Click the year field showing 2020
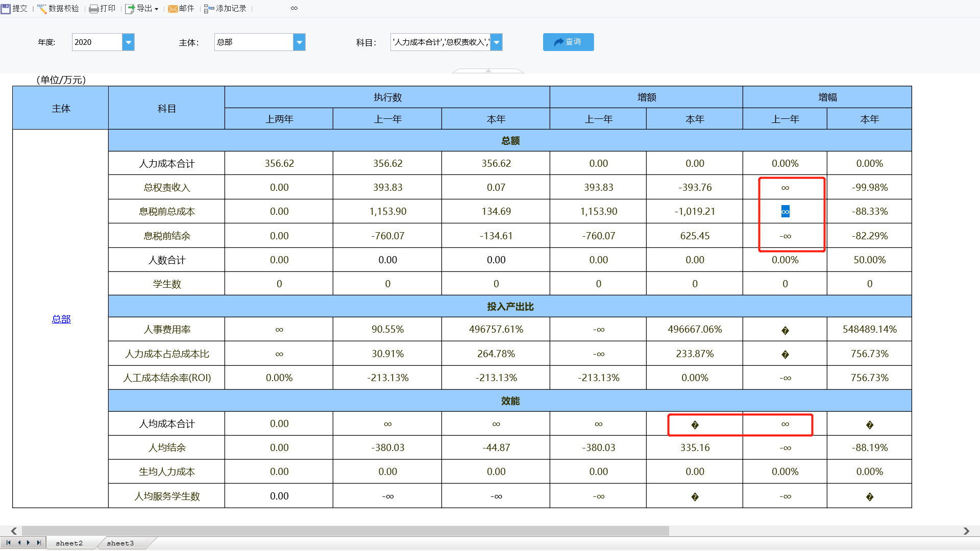The width and height of the screenshot is (980, 551). [97, 42]
